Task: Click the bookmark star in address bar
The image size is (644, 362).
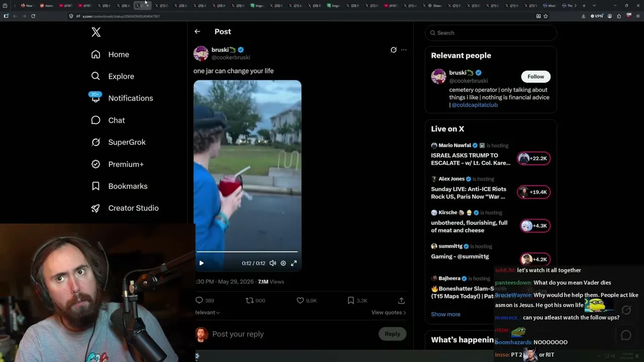Action: pyautogui.click(x=545, y=16)
